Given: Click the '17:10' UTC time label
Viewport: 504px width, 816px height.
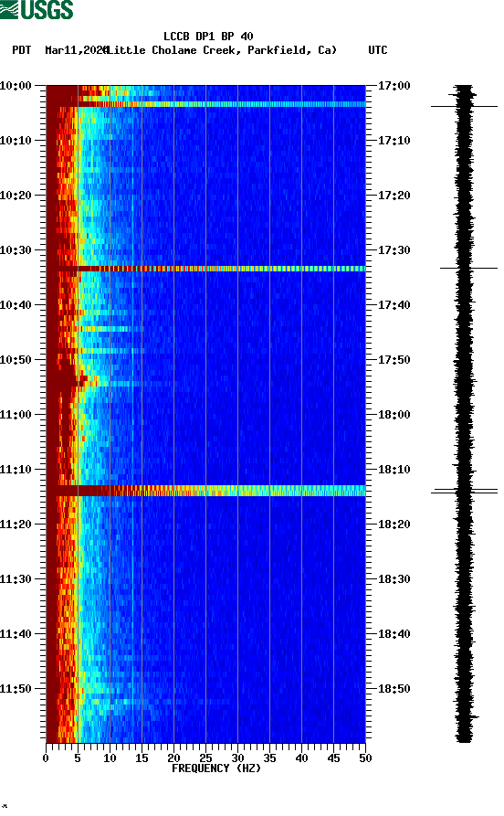Looking at the screenshot, I should [394, 141].
